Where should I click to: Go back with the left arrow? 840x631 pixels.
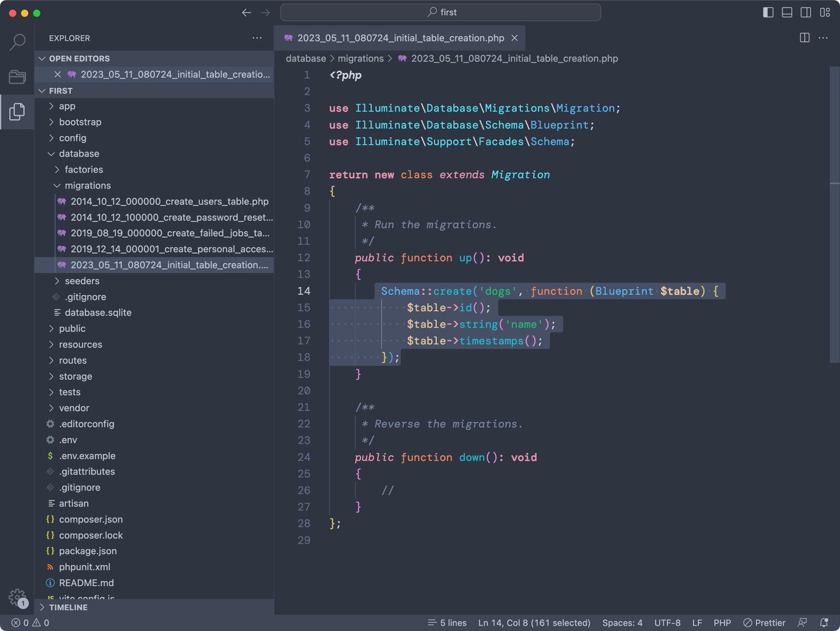pos(246,12)
